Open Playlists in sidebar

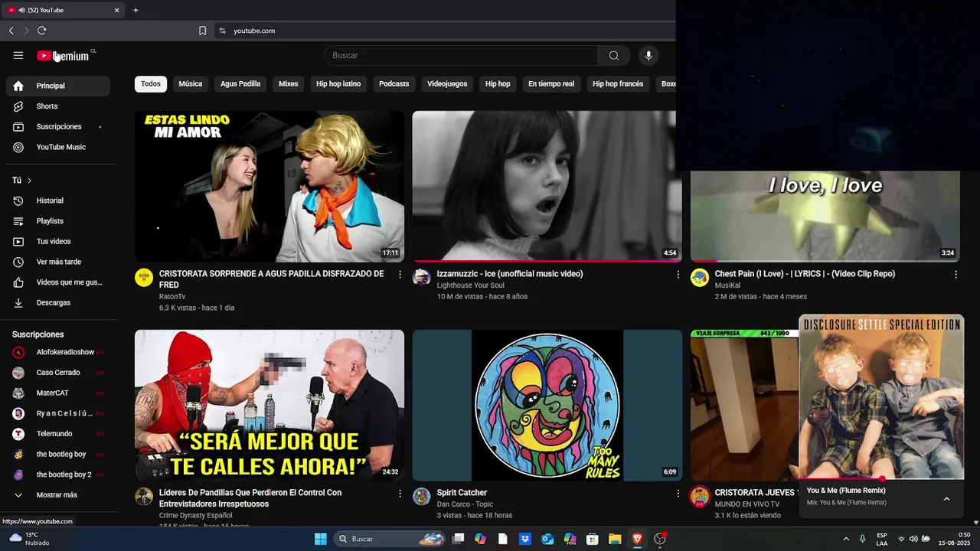[58, 221]
